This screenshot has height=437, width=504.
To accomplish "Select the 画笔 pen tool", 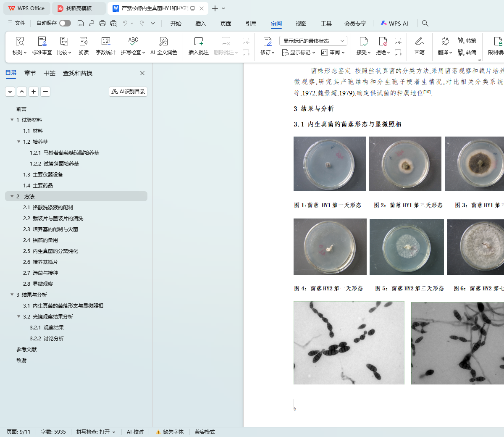I will tap(419, 46).
